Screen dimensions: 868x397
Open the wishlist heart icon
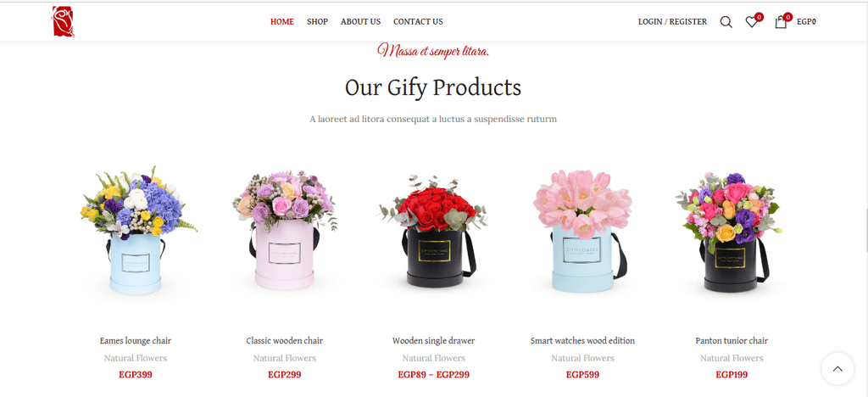pos(751,22)
